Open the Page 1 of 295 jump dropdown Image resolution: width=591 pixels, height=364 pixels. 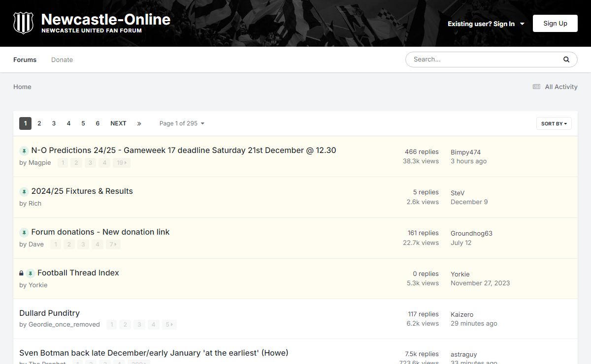pos(182,123)
